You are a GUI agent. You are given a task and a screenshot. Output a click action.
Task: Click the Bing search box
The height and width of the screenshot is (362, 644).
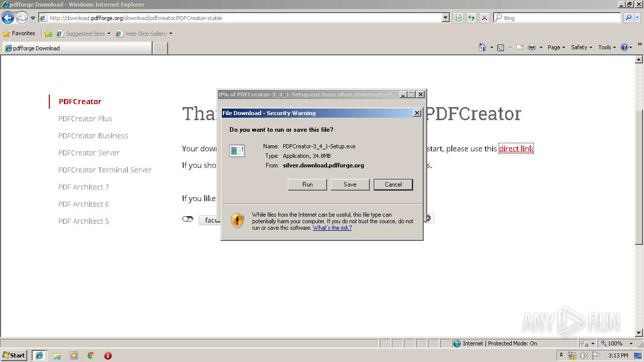pyautogui.click(x=557, y=18)
